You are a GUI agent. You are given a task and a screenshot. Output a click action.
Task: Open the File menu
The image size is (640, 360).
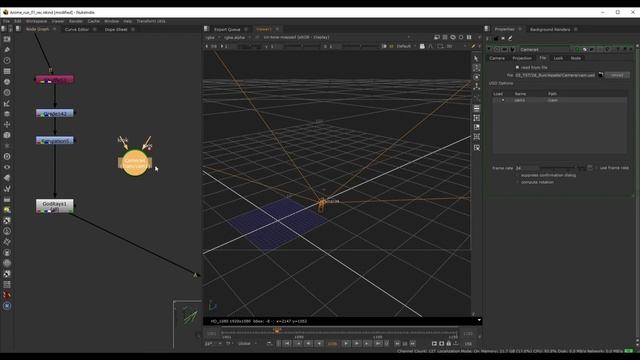[6, 21]
